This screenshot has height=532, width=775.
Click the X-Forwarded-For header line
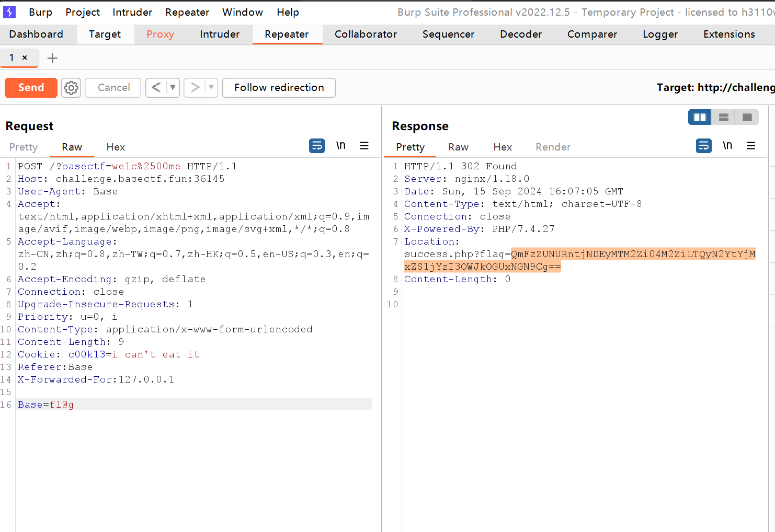[96, 379]
